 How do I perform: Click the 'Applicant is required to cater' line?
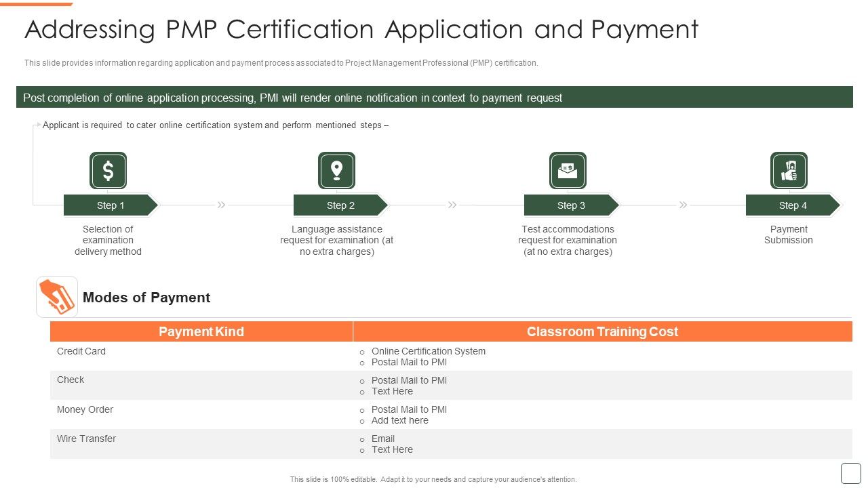pyautogui.click(x=216, y=125)
